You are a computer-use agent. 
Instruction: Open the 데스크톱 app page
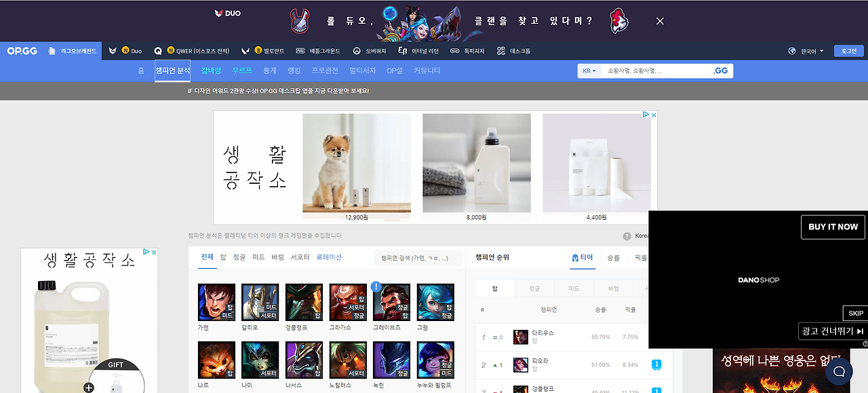click(513, 51)
